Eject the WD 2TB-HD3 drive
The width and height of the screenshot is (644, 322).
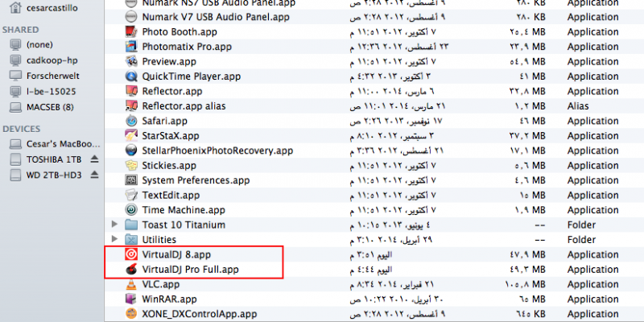click(94, 175)
